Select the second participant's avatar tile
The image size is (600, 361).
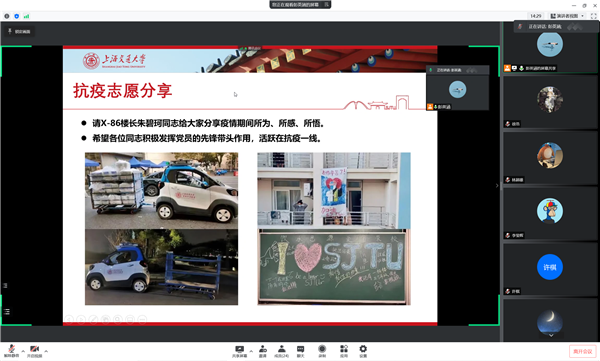[x=550, y=102]
